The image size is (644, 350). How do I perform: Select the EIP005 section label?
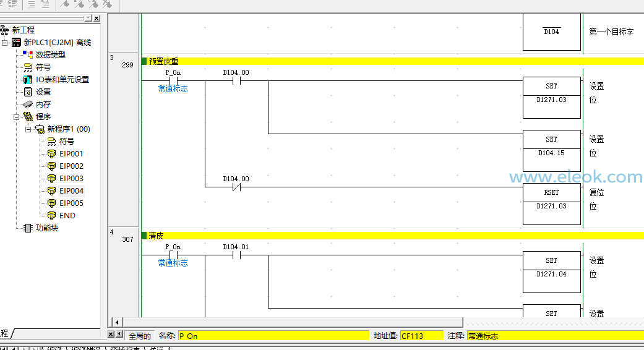click(x=72, y=203)
